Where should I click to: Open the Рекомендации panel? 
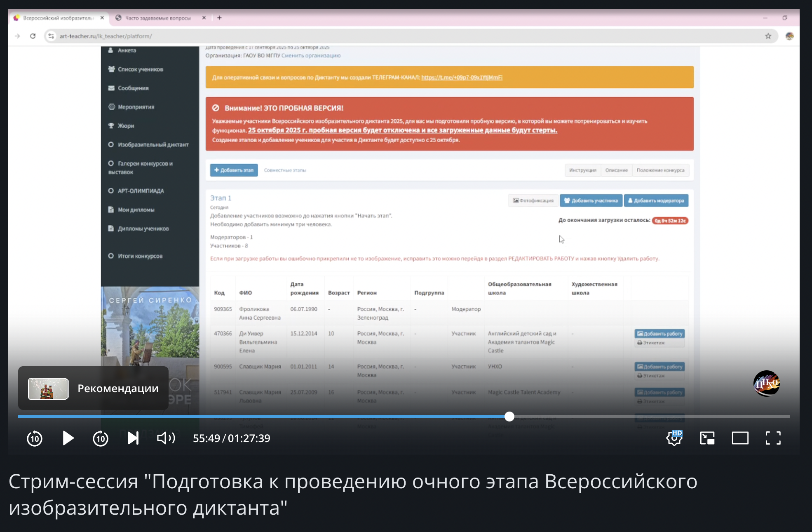click(93, 388)
